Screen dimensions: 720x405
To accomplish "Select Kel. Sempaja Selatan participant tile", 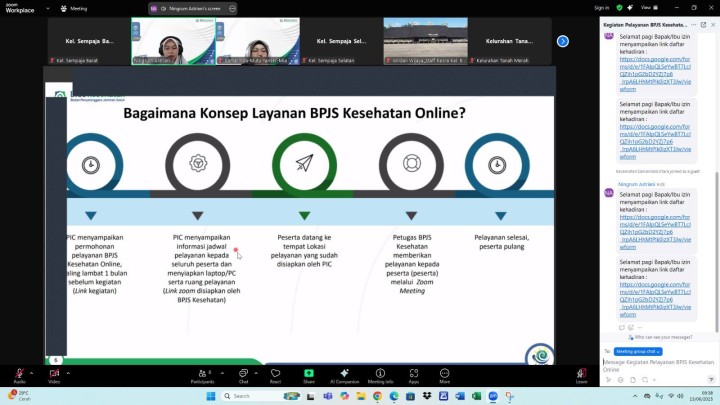I will click(x=341, y=41).
